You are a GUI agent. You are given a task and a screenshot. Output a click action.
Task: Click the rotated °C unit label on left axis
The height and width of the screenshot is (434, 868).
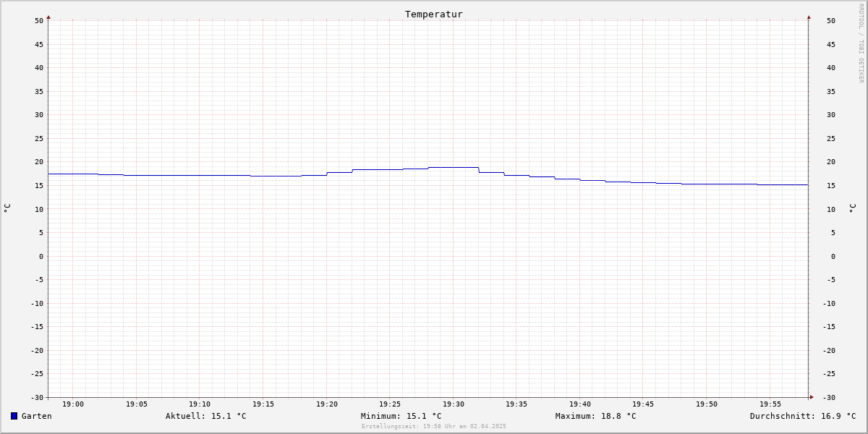pyautogui.click(x=7, y=208)
